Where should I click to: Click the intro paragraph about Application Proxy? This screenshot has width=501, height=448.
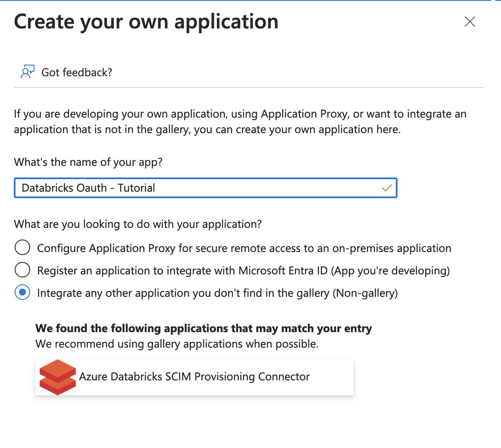240,121
